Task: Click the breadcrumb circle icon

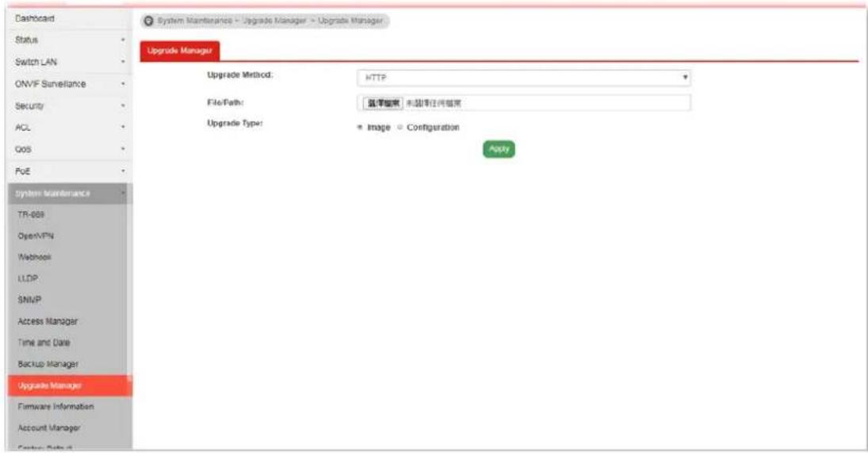Action: click(x=148, y=21)
